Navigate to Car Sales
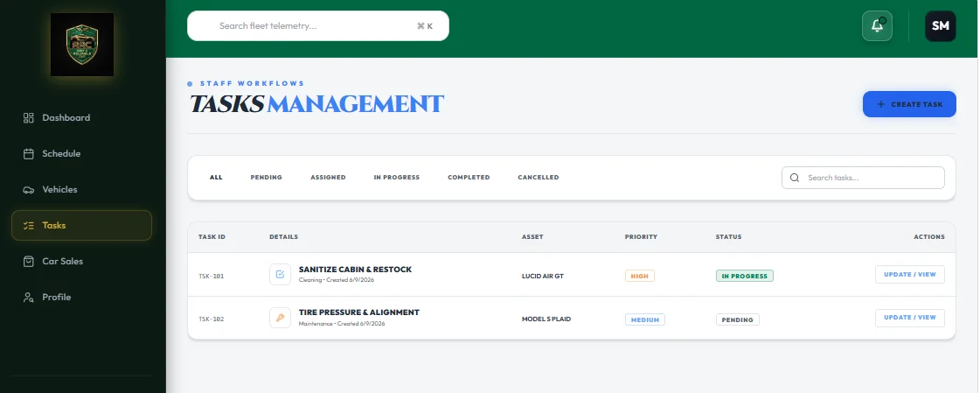Viewport: 980px width, 393px height. (x=81, y=262)
